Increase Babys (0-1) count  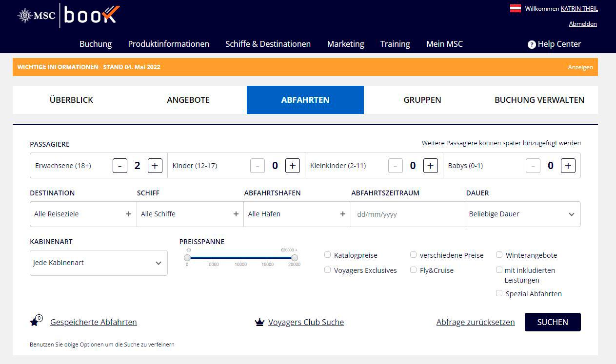[x=568, y=166]
